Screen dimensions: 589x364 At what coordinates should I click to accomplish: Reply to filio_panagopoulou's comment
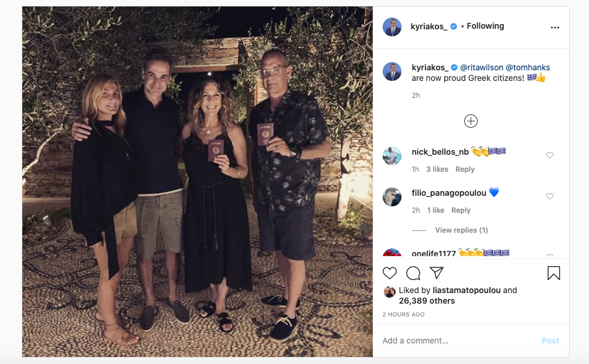[461, 210]
